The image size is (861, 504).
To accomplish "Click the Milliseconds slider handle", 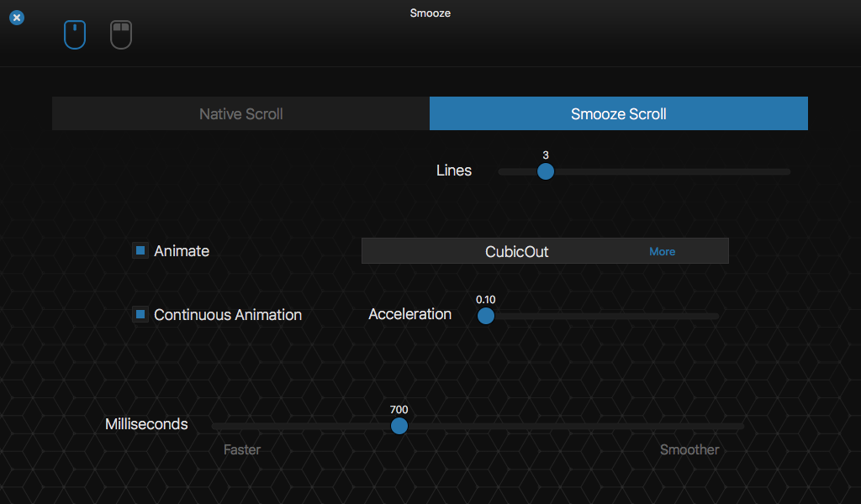I will pos(399,426).
